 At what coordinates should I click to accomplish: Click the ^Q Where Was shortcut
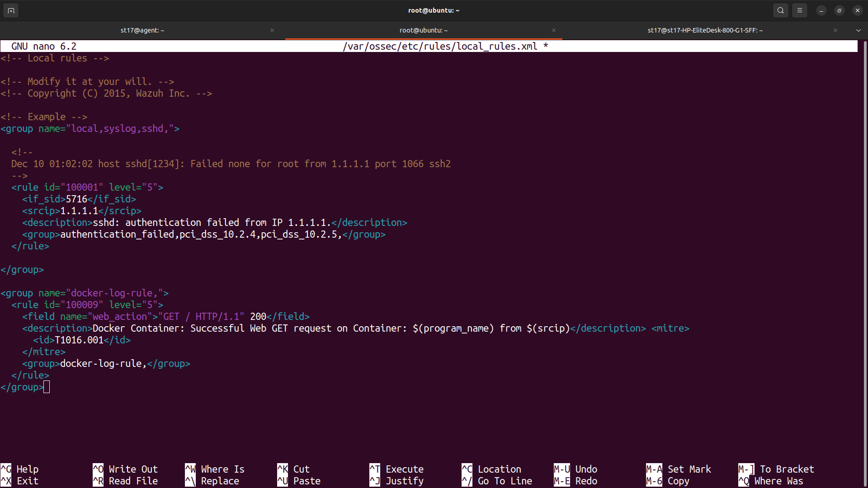pos(771,481)
